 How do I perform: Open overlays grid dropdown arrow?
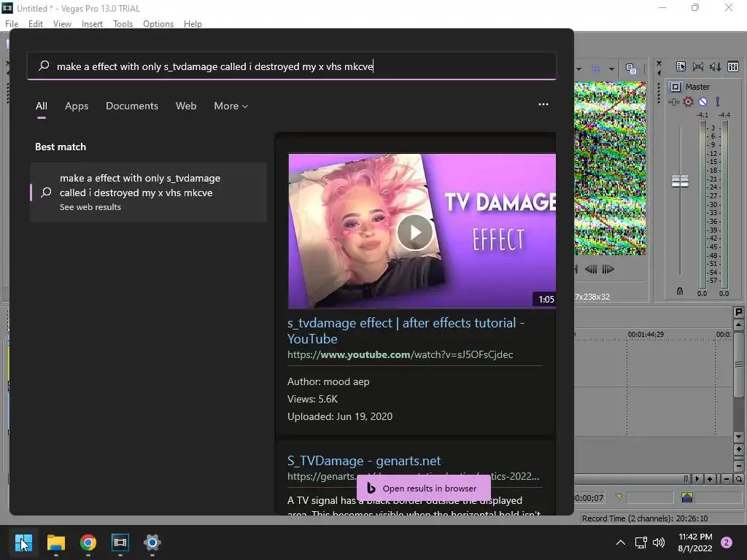point(611,69)
